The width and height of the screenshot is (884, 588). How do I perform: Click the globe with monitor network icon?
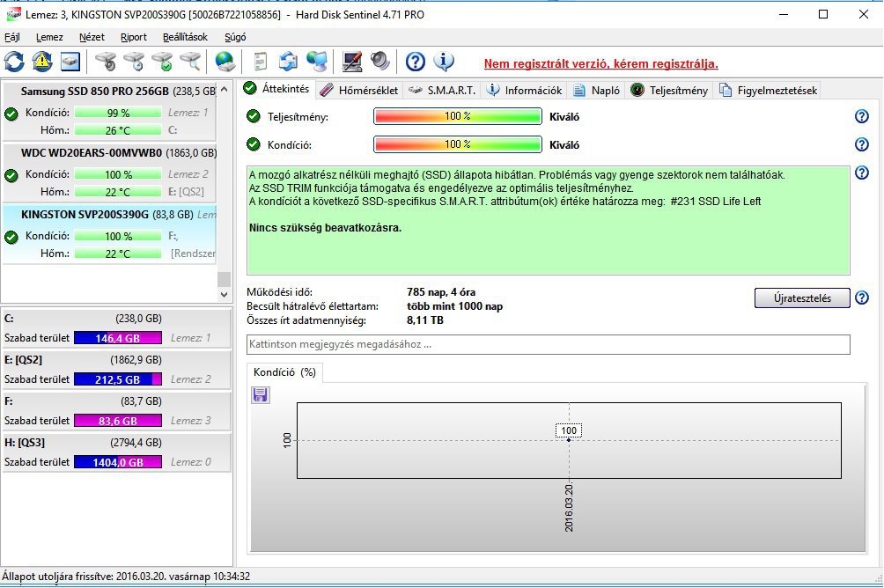317,62
